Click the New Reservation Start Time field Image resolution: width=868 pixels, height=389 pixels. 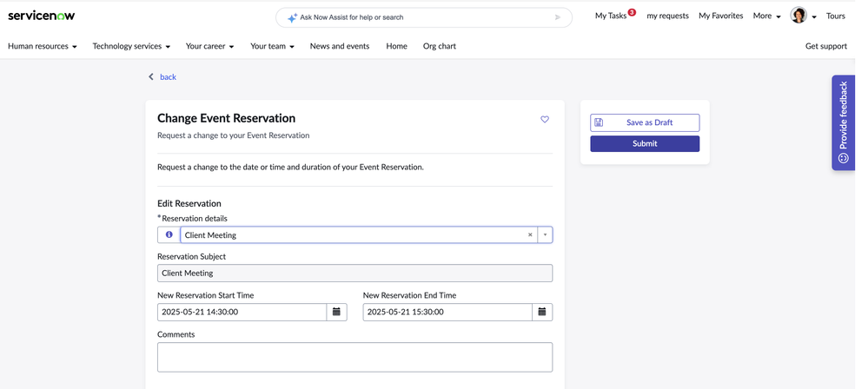click(242, 312)
